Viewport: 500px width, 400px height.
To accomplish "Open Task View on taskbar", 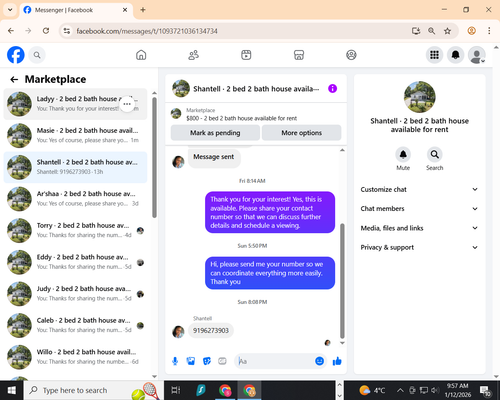I will 175,390.
